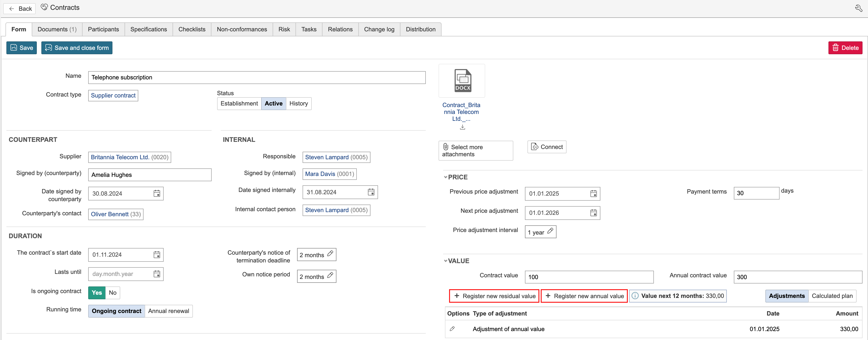Open calendar for Date signed by counterparty
Image resolution: width=868 pixels, height=340 pixels.
tap(157, 193)
